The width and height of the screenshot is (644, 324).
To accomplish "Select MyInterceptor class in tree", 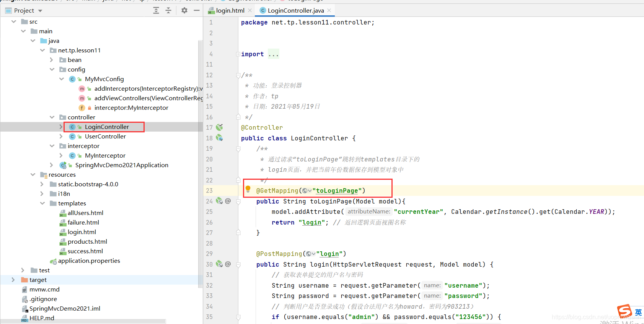I will point(105,156).
